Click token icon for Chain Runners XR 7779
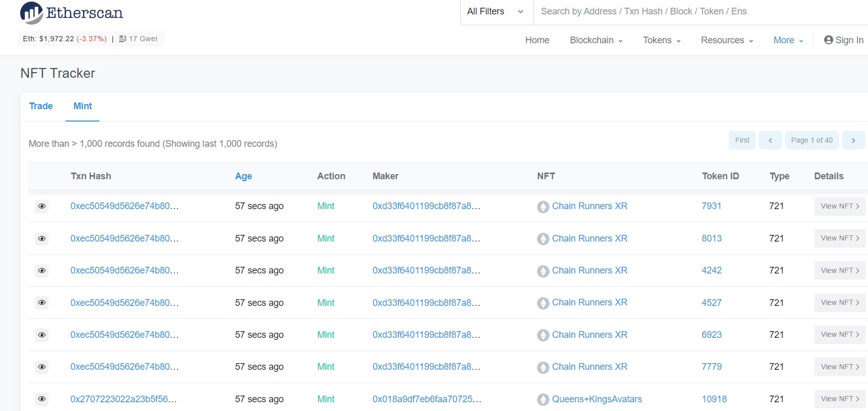The image size is (868, 411). [x=543, y=367]
